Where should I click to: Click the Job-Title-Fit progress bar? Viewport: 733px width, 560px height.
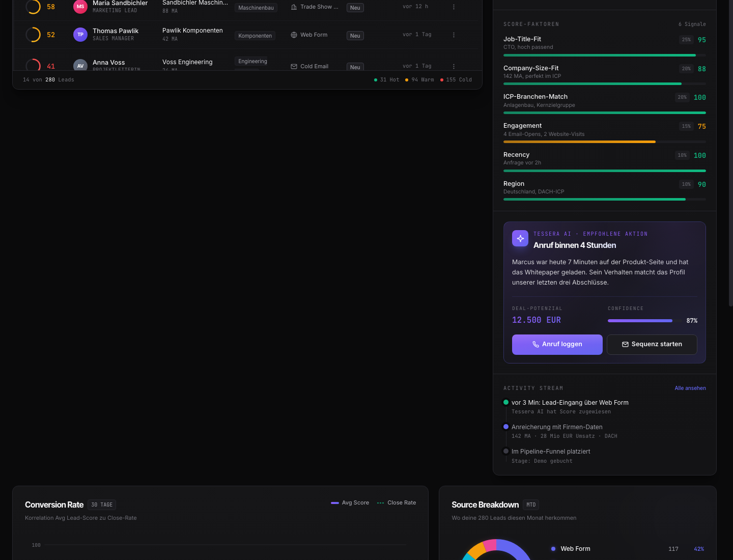[605, 55]
